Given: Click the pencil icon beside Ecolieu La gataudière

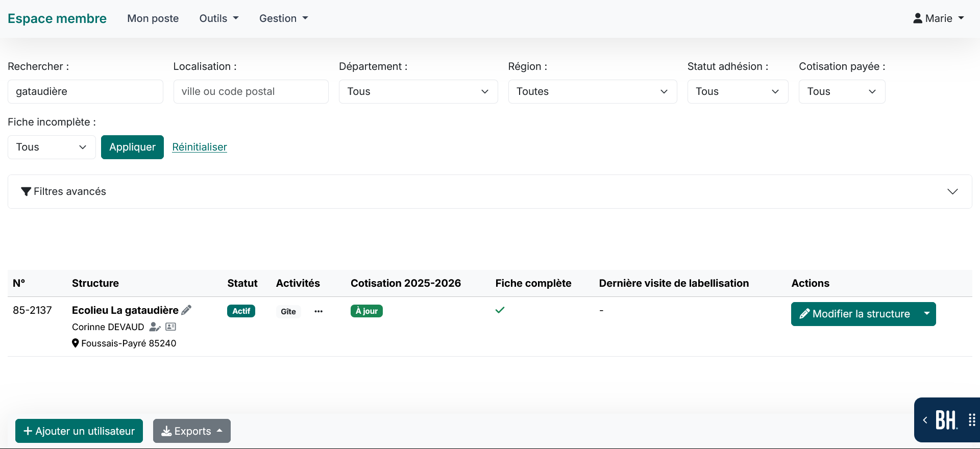Looking at the screenshot, I should [x=186, y=310].
